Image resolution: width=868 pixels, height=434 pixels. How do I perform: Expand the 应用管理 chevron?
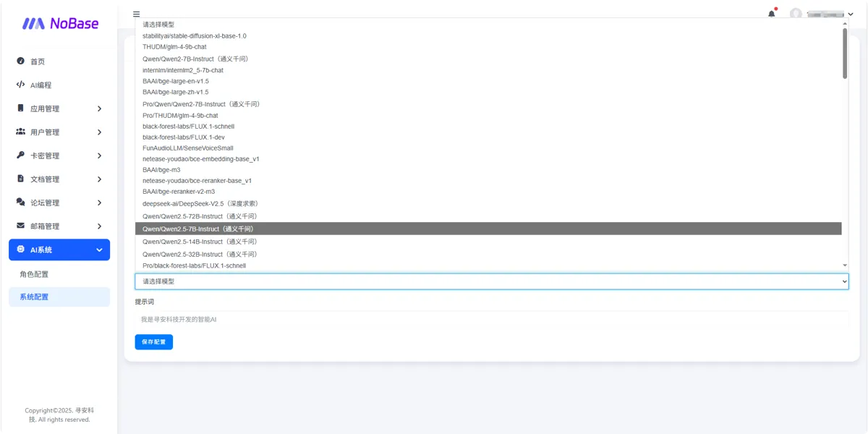point(99,109)
